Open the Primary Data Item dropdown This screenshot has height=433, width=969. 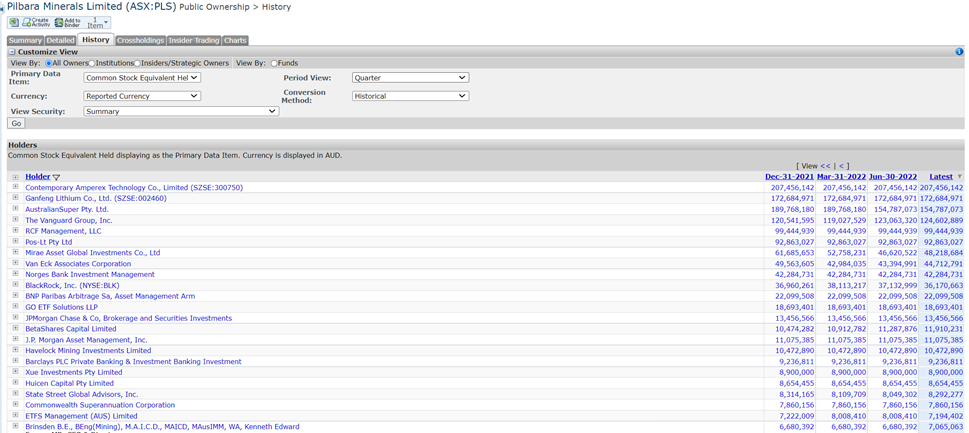pos(142,78)
